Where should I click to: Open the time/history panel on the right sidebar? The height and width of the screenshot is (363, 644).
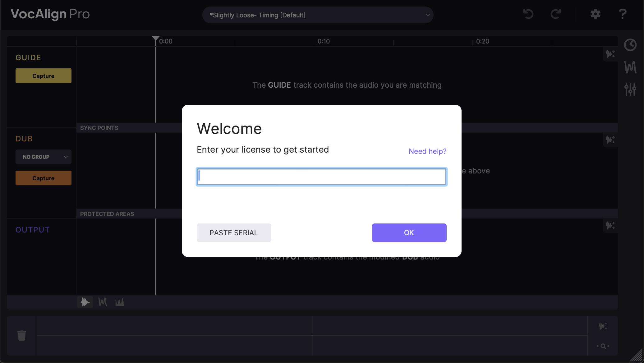pyautogui.click(x=631, y=45)
